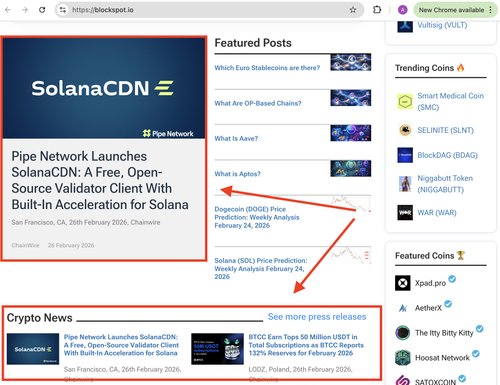Open SELINITE (SLNT) coin link
The image size is (500, 385).
coord(446,130)
